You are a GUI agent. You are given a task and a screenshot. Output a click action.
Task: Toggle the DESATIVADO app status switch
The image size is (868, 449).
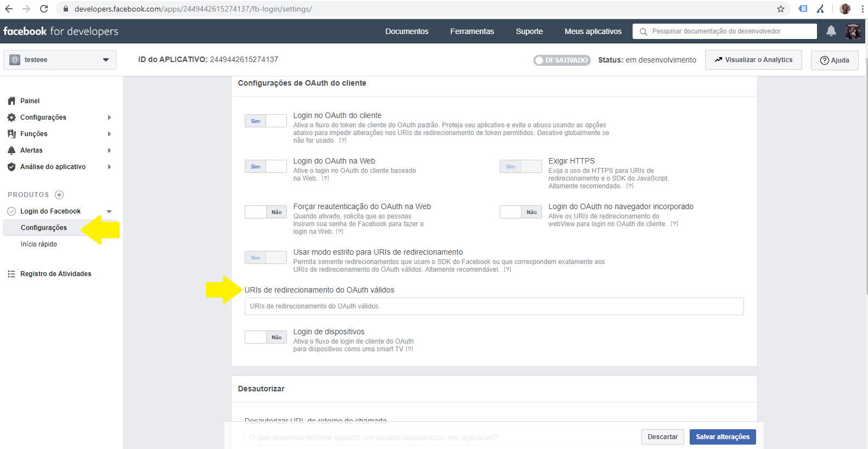562,60
